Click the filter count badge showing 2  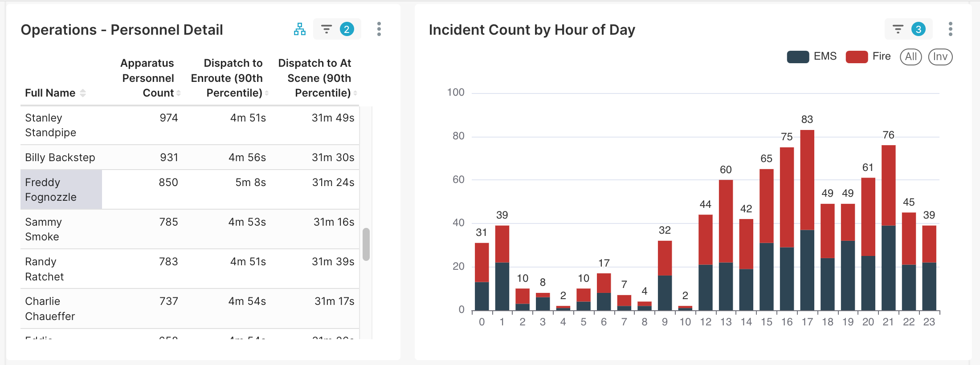coord(347,29)
